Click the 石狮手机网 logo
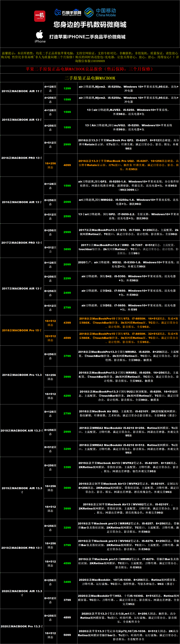This screenshot has height=644, width=180. click(x=68, y=12)
